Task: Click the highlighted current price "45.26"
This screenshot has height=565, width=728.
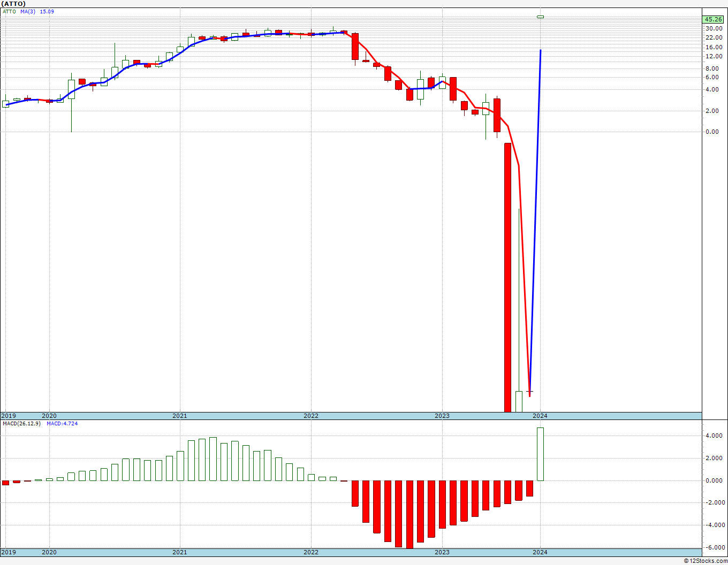Action: [x=714, y=19]
